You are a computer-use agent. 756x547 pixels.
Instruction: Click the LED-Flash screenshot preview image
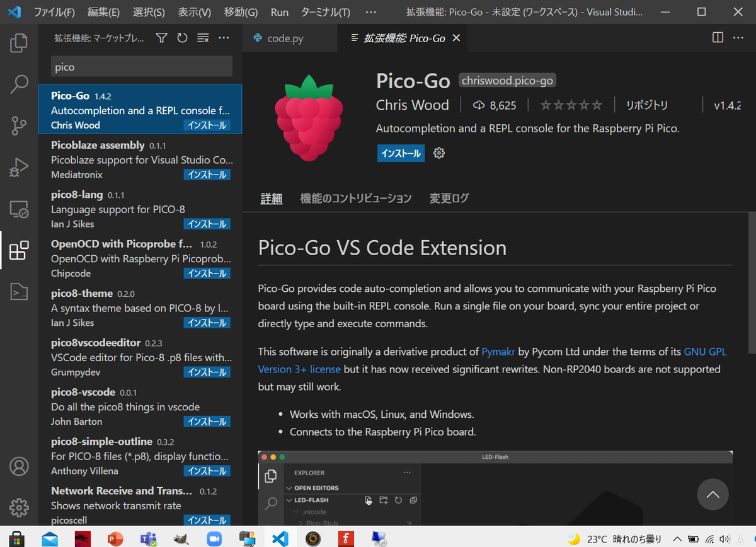tap(495, 488)
